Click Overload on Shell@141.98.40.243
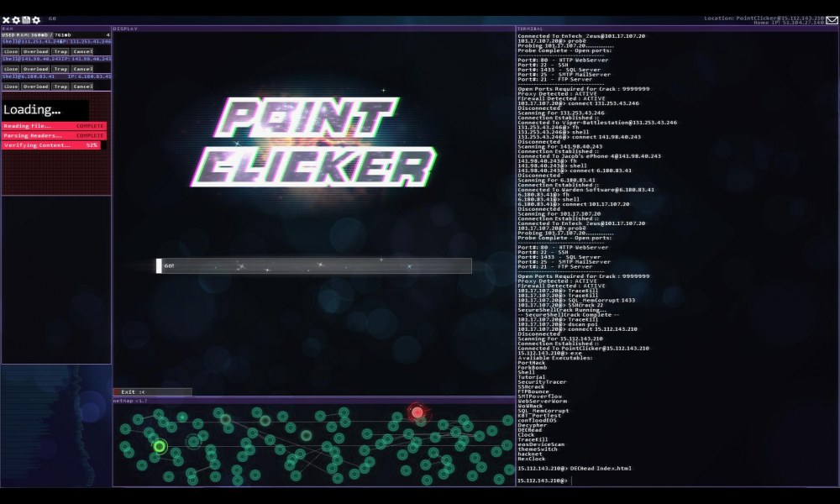840x504 pixels. click(x=35, y=69)
